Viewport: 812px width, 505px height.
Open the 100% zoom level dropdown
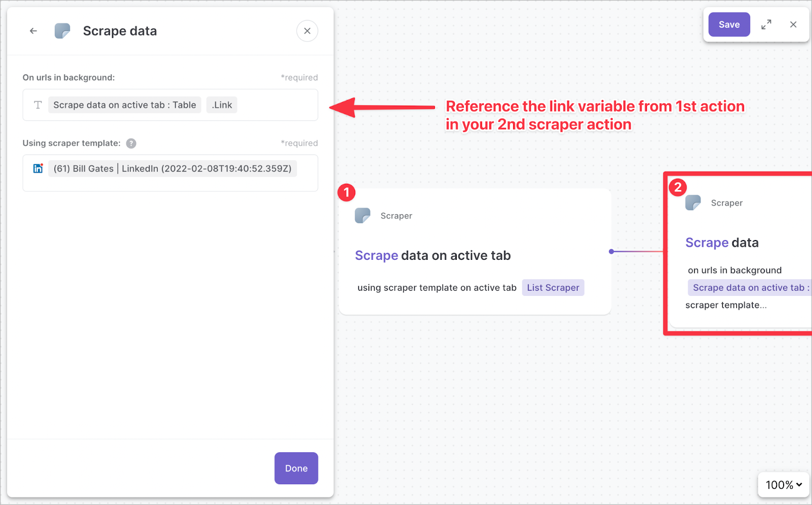[784, 485]
